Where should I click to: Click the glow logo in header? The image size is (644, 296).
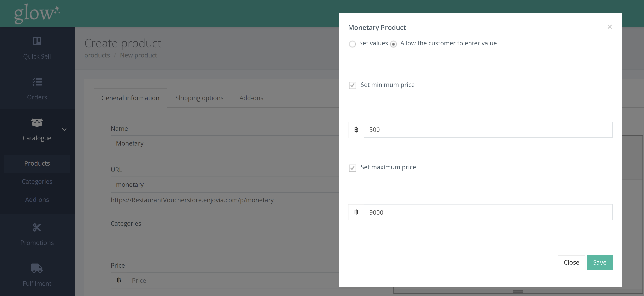tap(37, 14)
